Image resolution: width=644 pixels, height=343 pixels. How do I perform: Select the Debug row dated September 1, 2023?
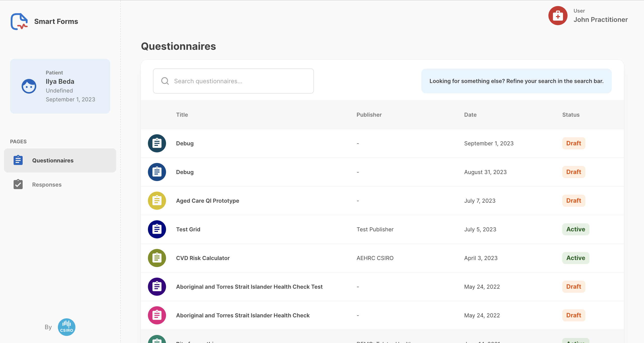(277, 143)
